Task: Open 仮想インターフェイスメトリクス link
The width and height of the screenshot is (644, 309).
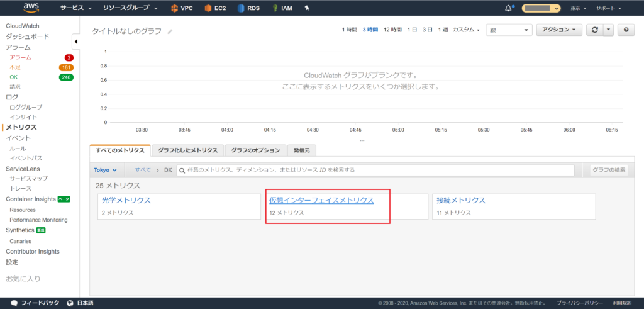Action: [x=321, y=200]
